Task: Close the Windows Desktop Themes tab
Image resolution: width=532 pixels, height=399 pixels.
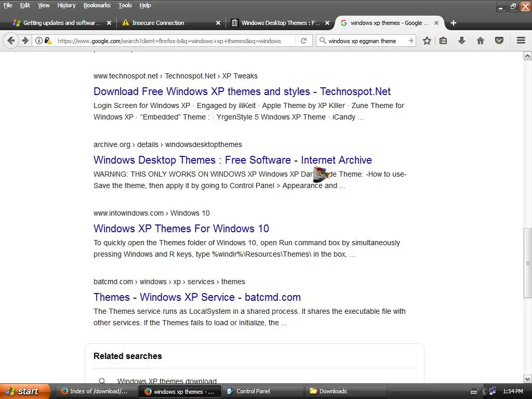Action: 327,23
